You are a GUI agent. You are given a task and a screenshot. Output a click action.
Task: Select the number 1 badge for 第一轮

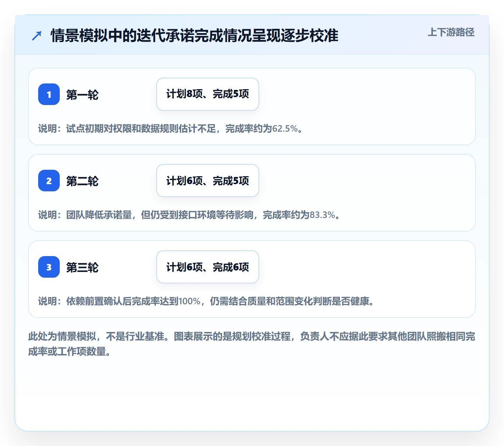[49, 94]
